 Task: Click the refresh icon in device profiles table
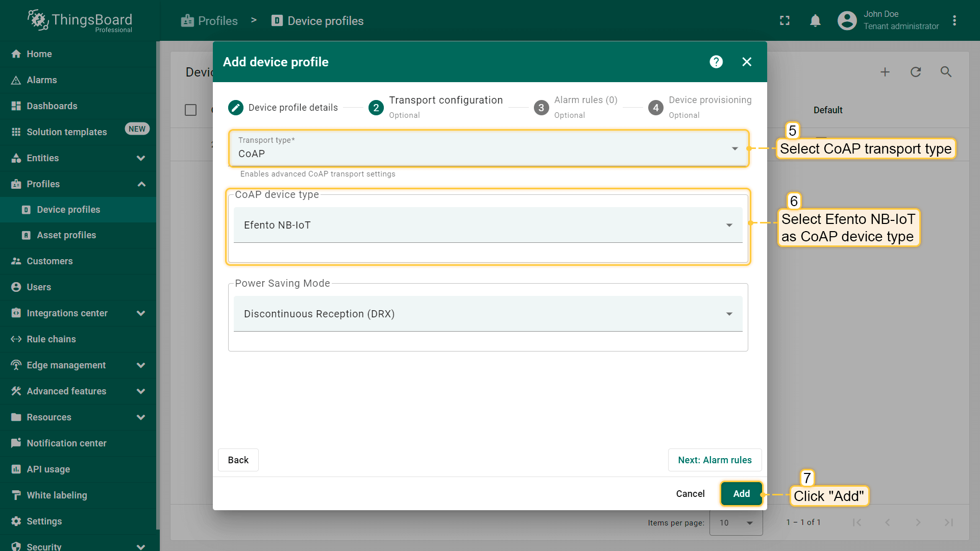click(916, 72)
